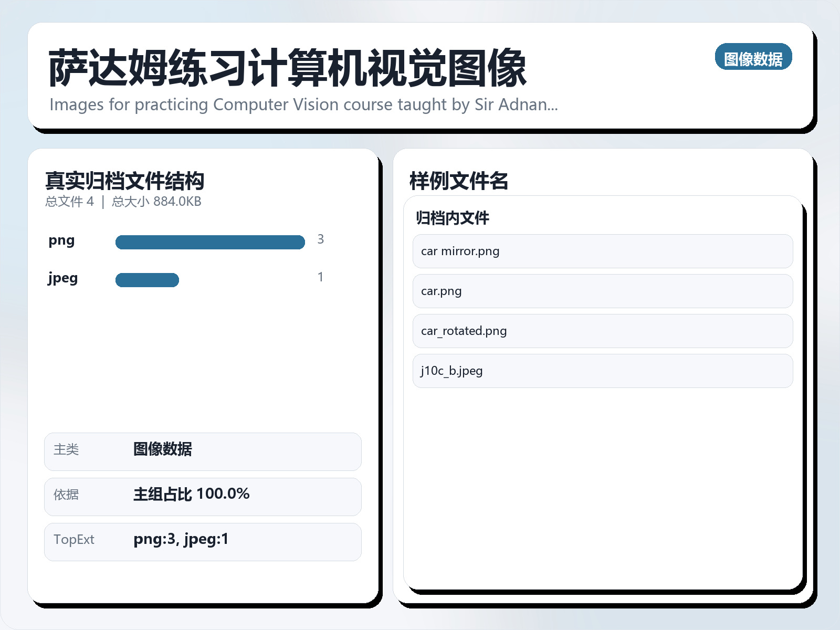Image resolution: width=840 pixels, height=630 pixels.
Task: Click the 依据 label in the stats panel
Action: pyautogui.click(x=65, y=495)
